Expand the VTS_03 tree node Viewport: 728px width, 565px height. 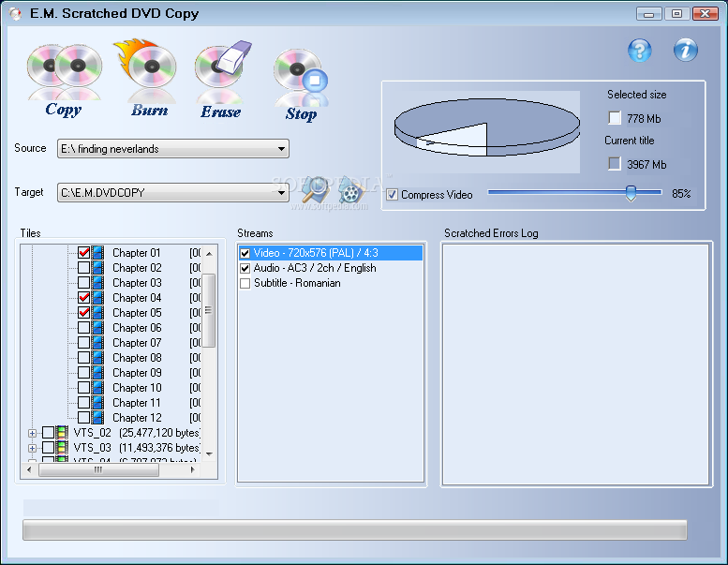click(32, 448)
